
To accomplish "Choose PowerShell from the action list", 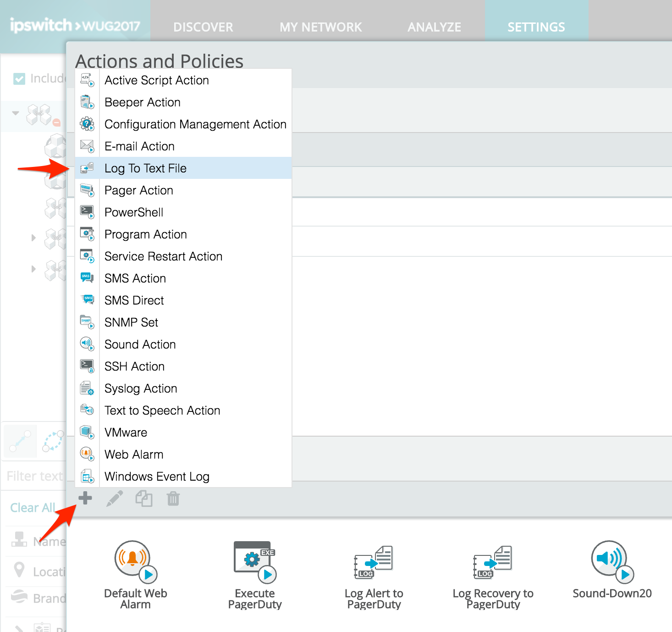I will (134, 212).
